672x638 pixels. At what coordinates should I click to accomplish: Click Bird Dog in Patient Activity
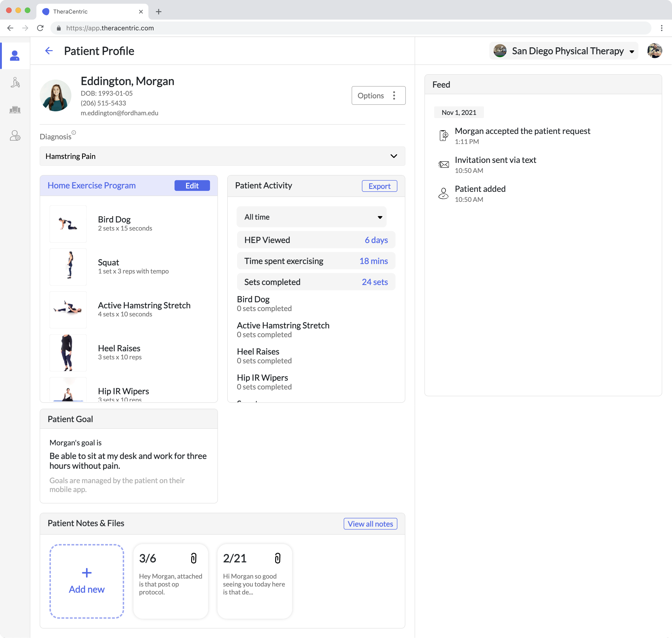click(x=253, y=299)
